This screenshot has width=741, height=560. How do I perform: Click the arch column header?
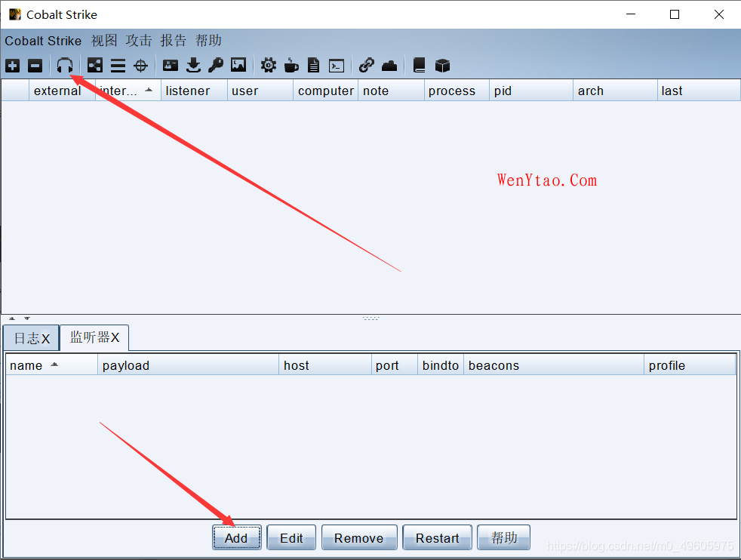(x=615, y=91)
